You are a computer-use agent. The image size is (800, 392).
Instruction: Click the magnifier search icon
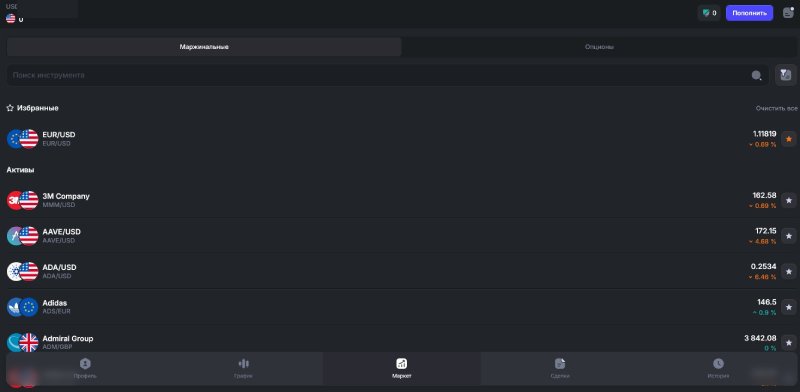(756, 76)
